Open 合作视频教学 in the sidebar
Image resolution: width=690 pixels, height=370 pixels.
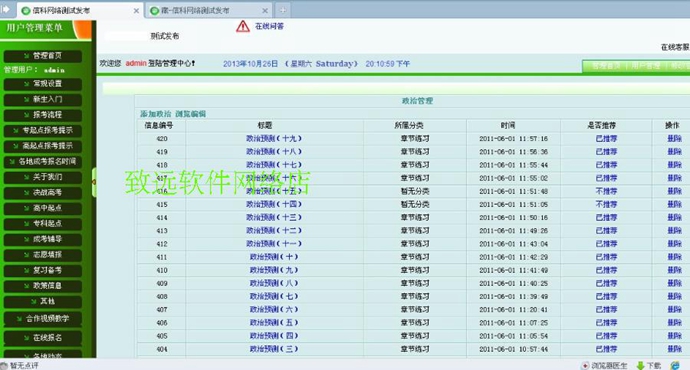click(x=43, y=319)
